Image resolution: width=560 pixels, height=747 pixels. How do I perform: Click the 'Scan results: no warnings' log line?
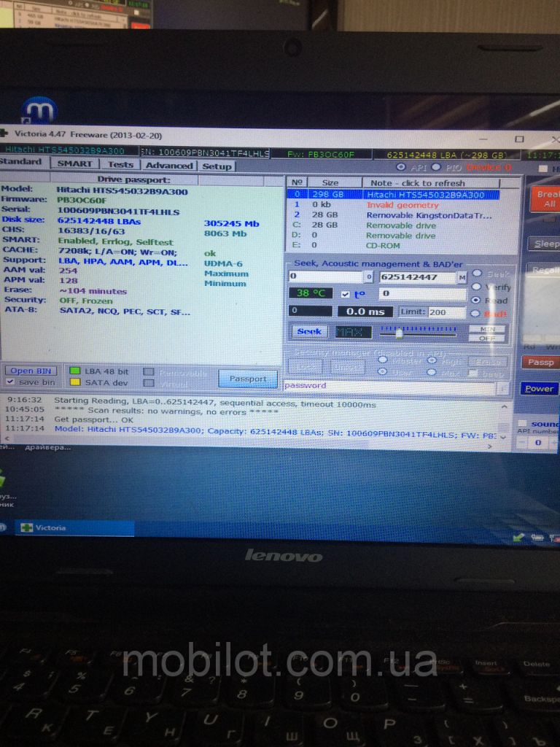tap(166, 410)
